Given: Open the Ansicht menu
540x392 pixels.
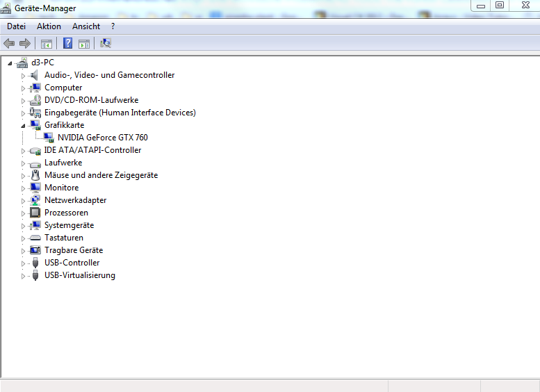Looking at the screenshot, I should click(x=86, y=26).
